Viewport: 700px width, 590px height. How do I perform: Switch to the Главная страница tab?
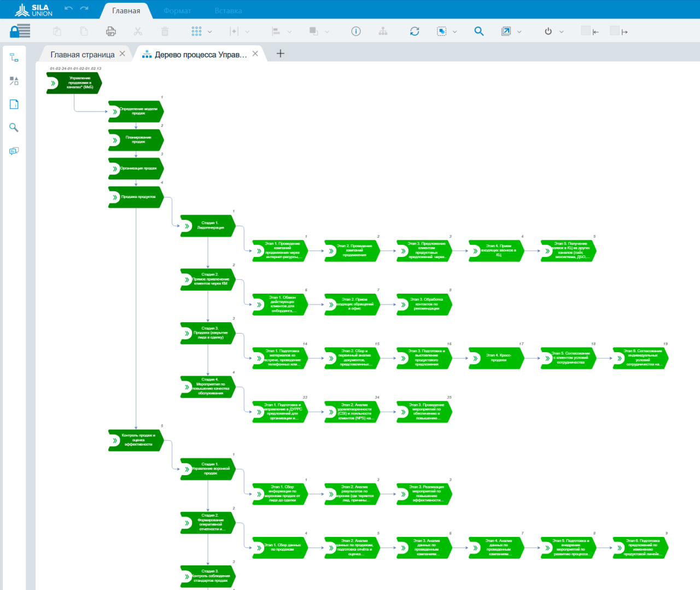(83, 55)
